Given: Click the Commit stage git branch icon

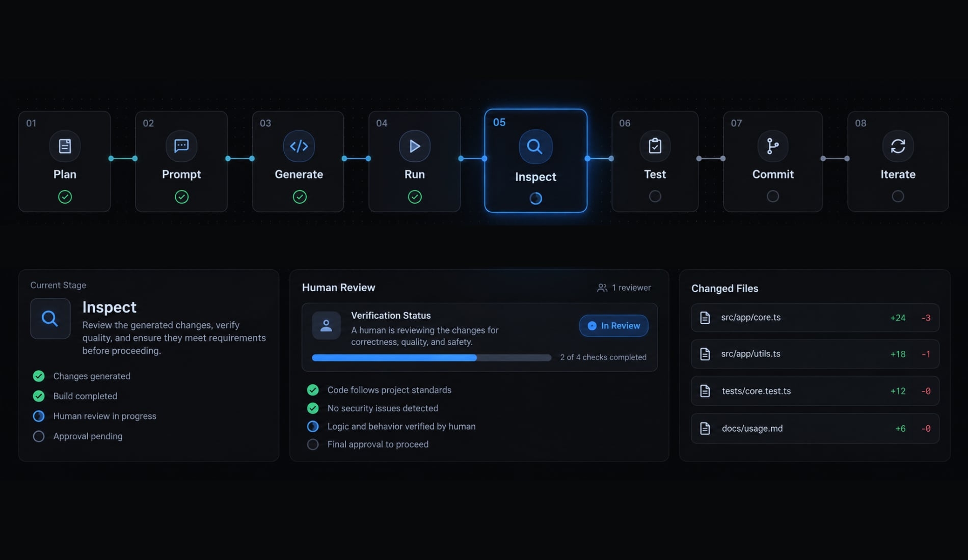Looking at the screenshot, I should [x=773, y=146].
